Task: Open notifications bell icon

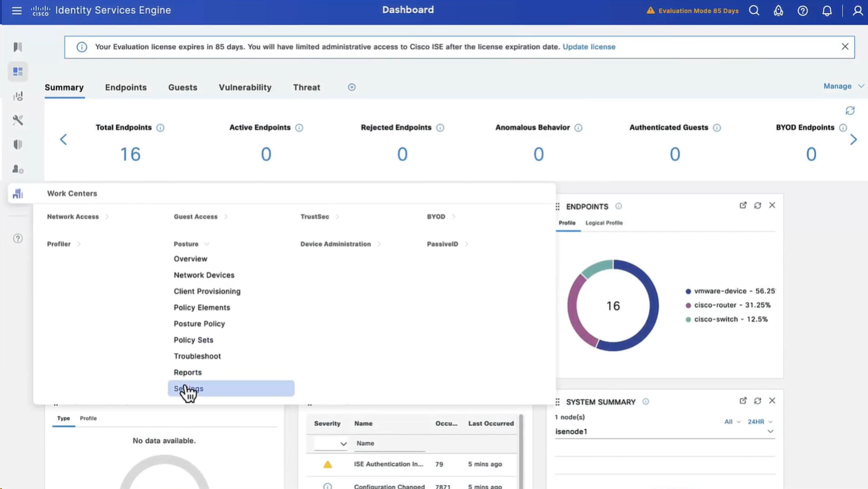Action: [x=827, y=11]
